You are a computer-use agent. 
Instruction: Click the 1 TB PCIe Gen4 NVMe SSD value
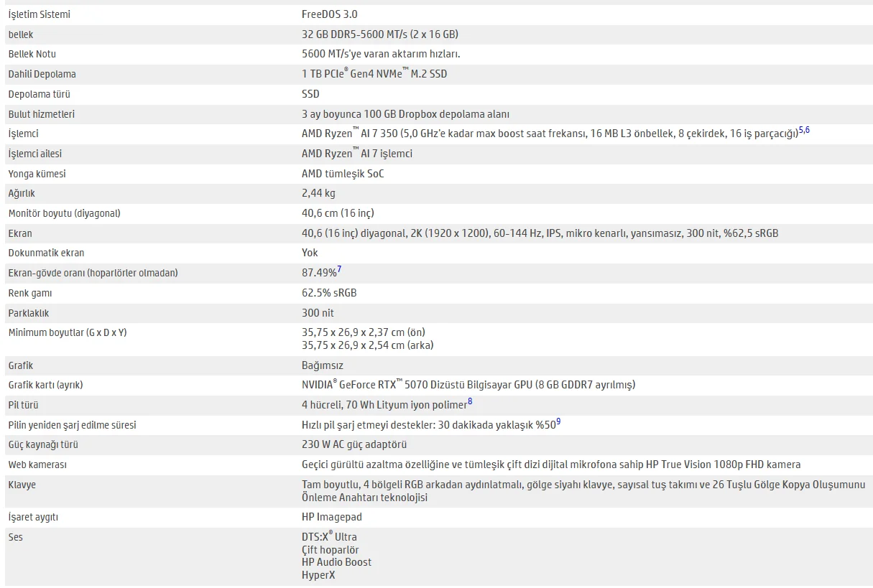[x=374, y=73]
